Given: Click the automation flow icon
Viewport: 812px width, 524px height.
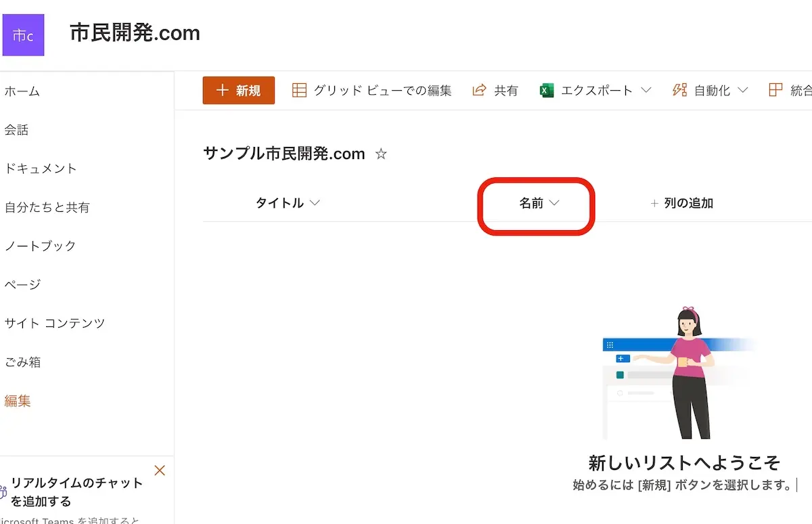Looking at the screenshot, I should click(x=679, y=90).
